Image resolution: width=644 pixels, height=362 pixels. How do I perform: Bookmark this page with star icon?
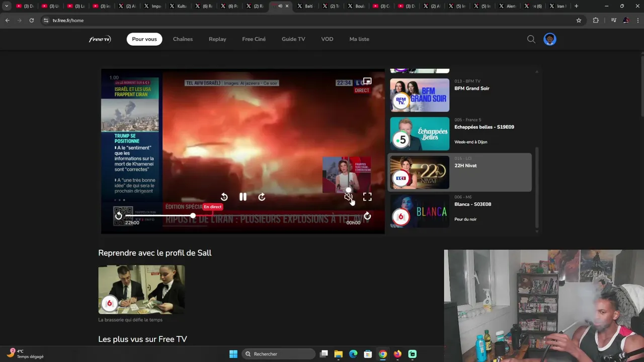[x=579, y=21]
